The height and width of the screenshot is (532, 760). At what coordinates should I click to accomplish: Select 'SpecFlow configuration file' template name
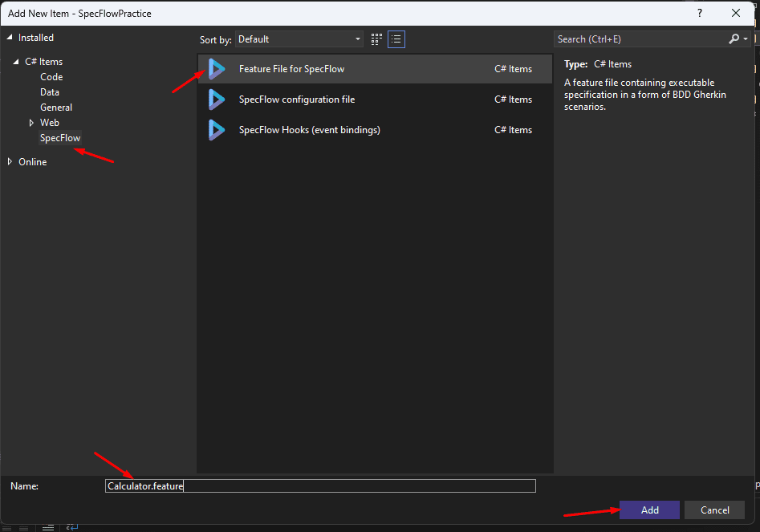(297, 99)
